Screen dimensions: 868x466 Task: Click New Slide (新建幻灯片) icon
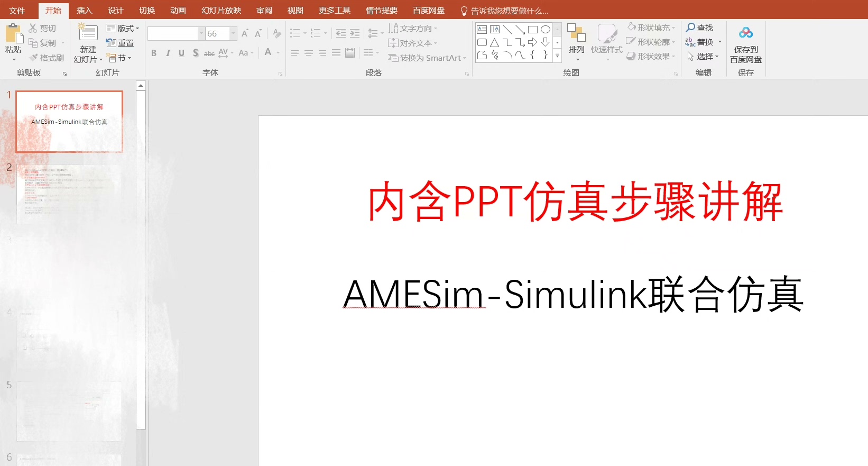88,33
